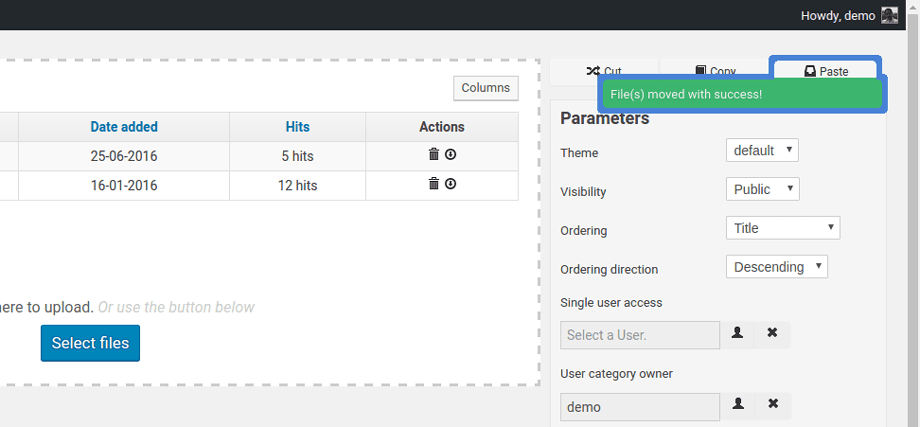
Task: Expand the Visibility dropdown set to Public
Action: (x=762, y=189)
